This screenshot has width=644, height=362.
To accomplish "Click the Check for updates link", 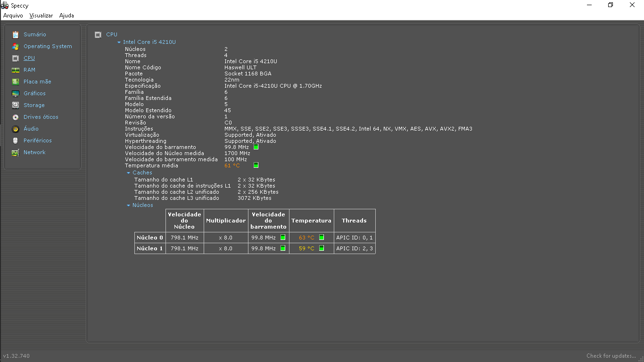I will 611,356.
